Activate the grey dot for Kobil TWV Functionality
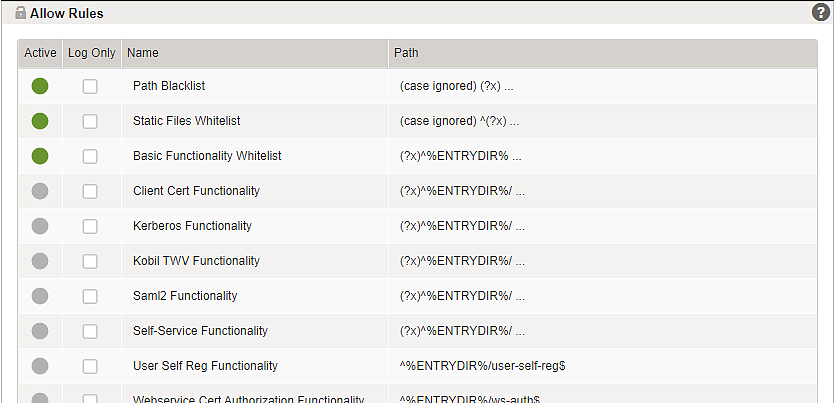The height and width of the screenshot is (403, 835). coord(40,261)
